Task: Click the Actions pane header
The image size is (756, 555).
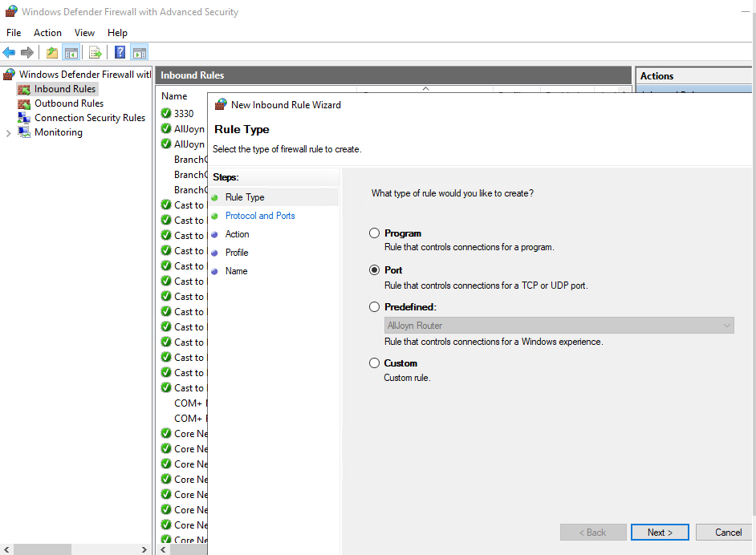Action: [x=694, y=76]
